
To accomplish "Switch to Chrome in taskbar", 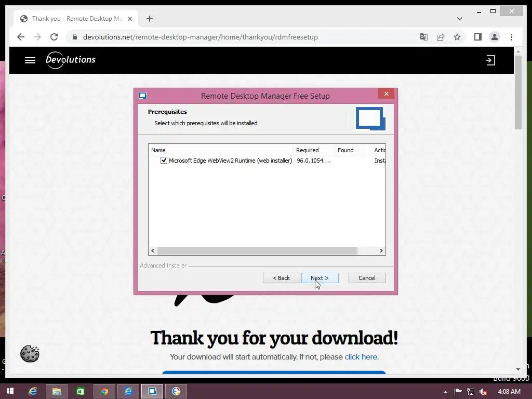I will point(104,391).
